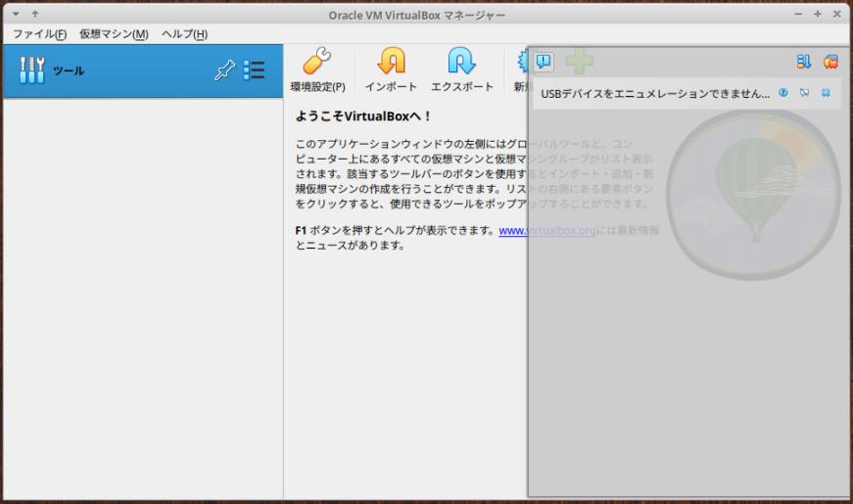Dismiss the USB enumeration error notification
This screenshot has height=504, width=853.
[826, 93]
